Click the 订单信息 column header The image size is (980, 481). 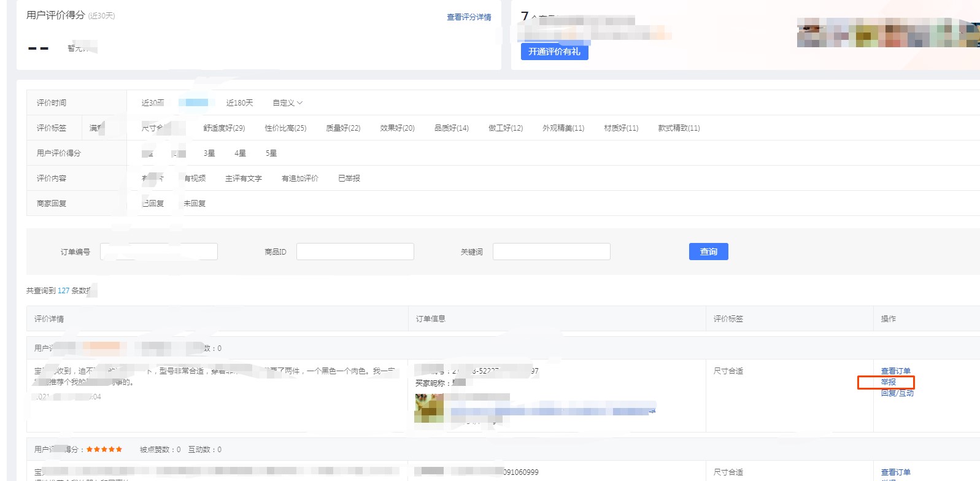431,319
